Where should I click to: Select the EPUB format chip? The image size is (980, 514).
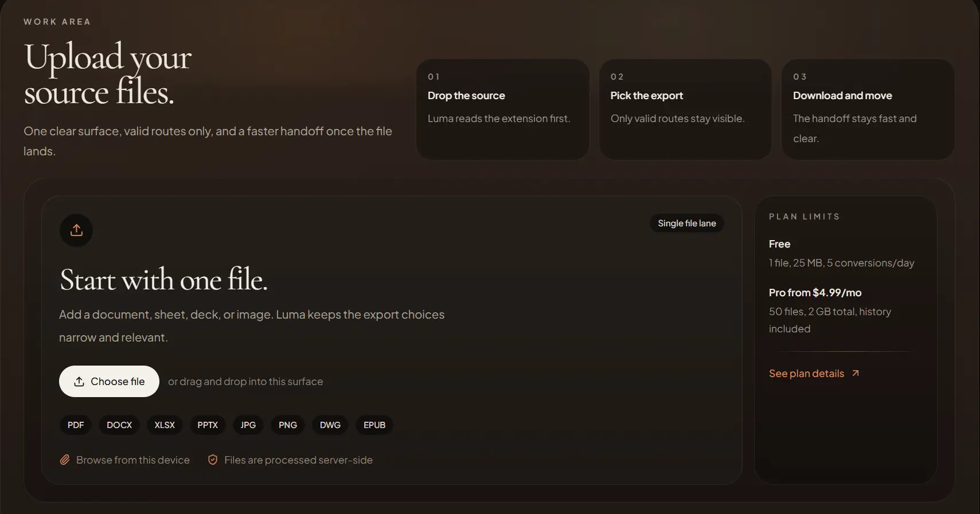(374, 425)
